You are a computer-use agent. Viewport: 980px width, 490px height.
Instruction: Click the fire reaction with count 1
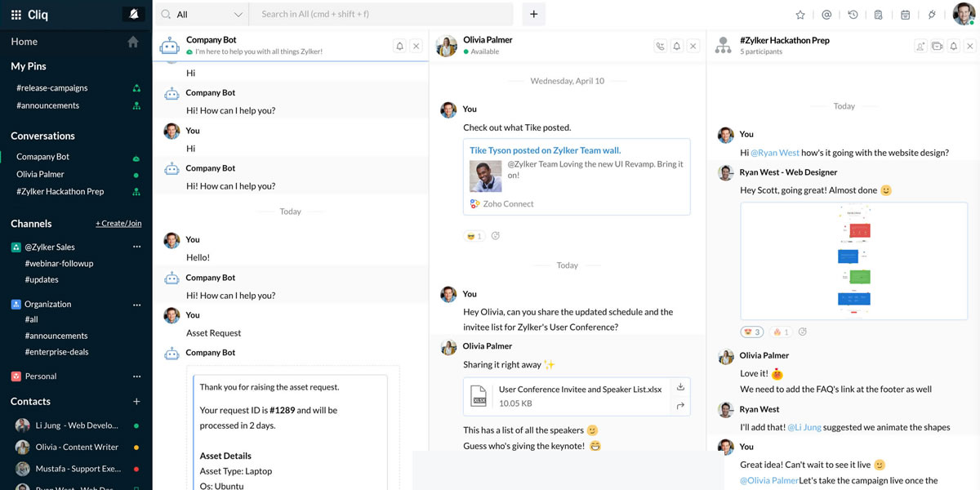click(780, 332)
